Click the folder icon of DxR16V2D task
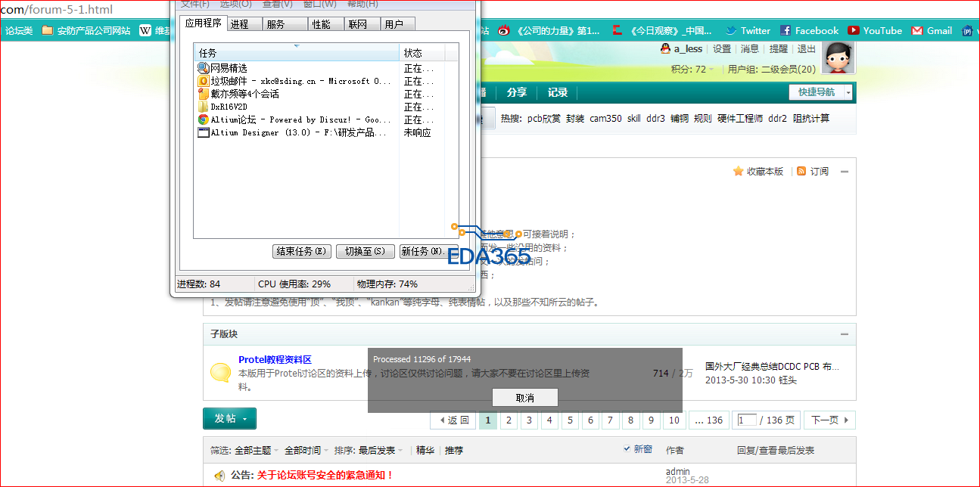The image size is (980, 487). click(x=203, y=107)
